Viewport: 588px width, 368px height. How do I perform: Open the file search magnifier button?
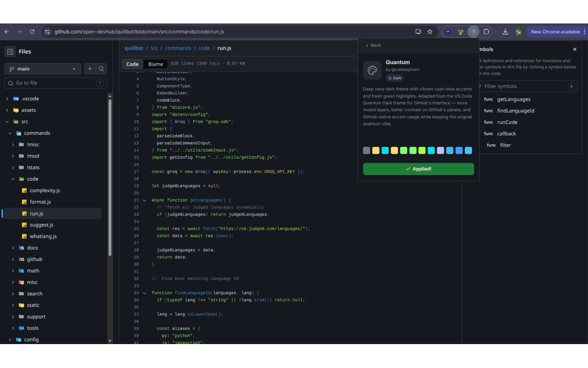pyautogui.click(x=102, y=69)
